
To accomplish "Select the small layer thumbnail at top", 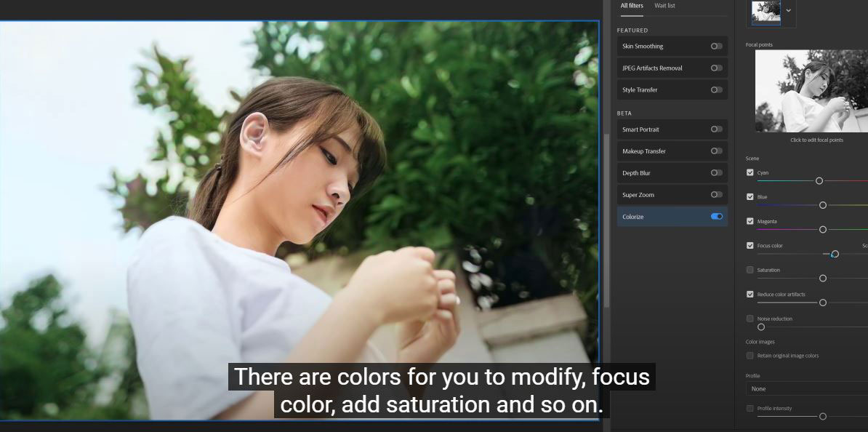I will (x=765, y=12).
